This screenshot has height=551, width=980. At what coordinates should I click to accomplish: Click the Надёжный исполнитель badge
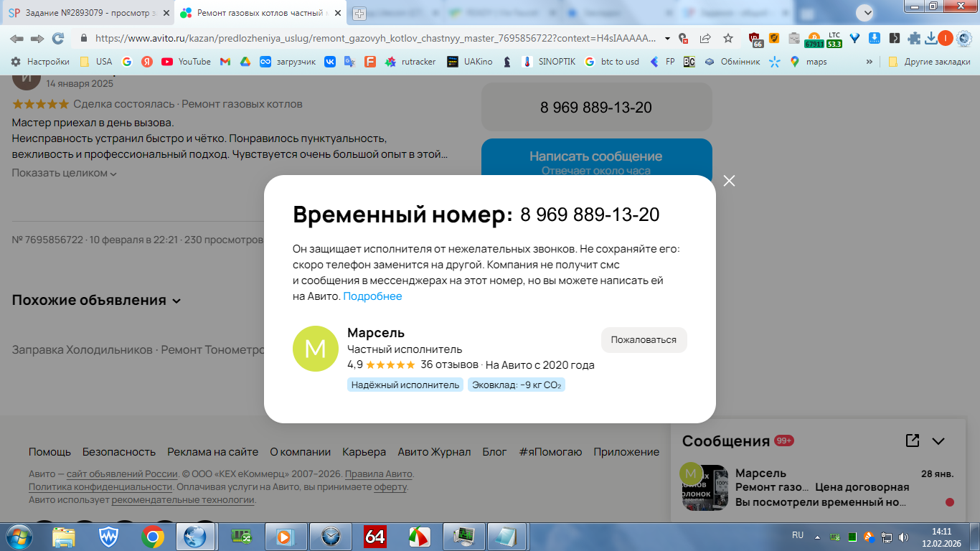click(405, 385)
